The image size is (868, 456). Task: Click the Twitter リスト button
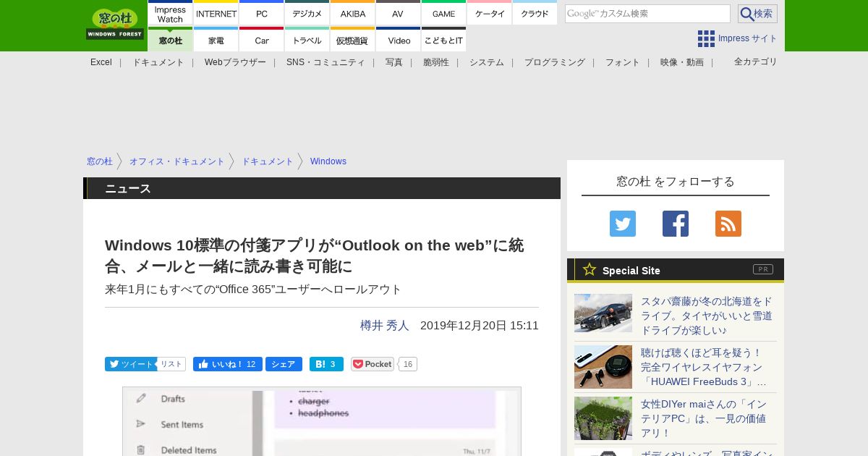171,364
